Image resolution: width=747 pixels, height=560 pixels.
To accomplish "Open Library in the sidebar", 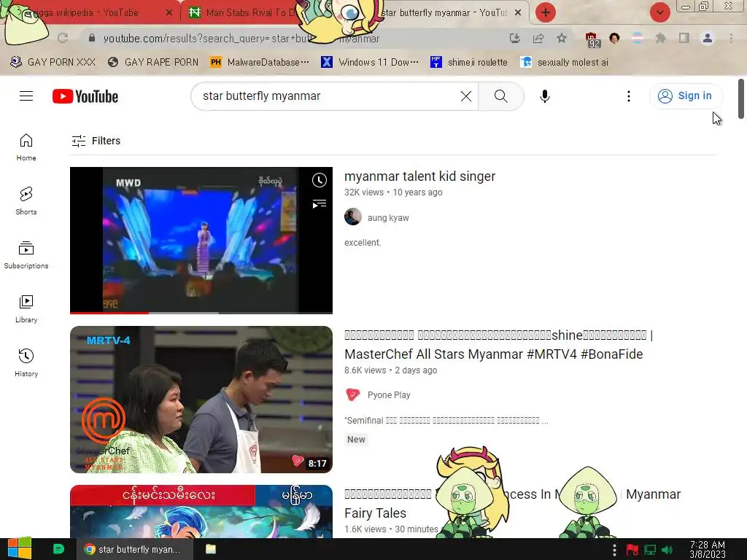I will (26, 309).
